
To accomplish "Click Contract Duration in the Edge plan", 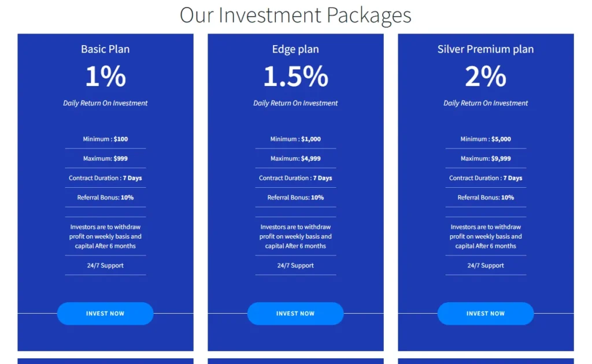I will click(295, 178).
